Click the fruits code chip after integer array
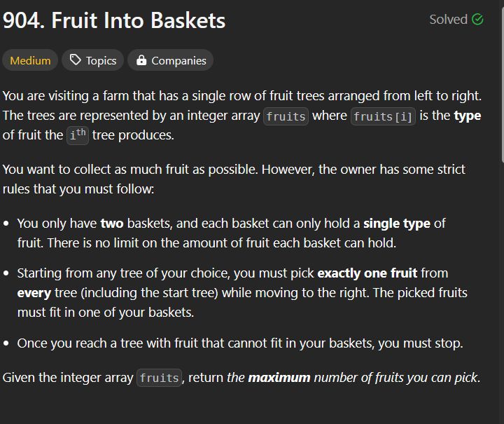Image resolution: width=504 pixels, height=424 pixels. coord(286,116)
